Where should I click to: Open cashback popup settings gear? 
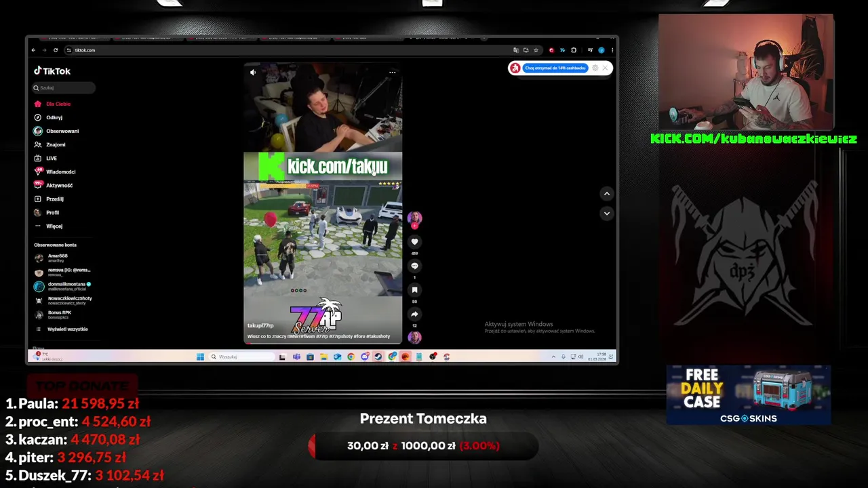click(x=595, y=68)
